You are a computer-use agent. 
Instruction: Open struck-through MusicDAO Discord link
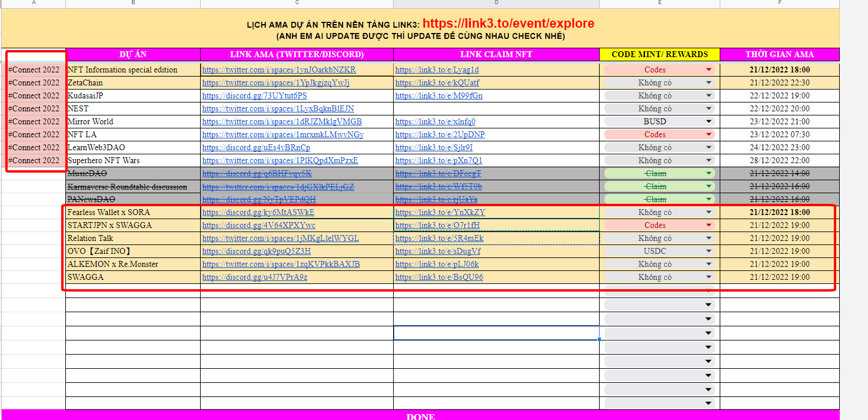[257, 173]
